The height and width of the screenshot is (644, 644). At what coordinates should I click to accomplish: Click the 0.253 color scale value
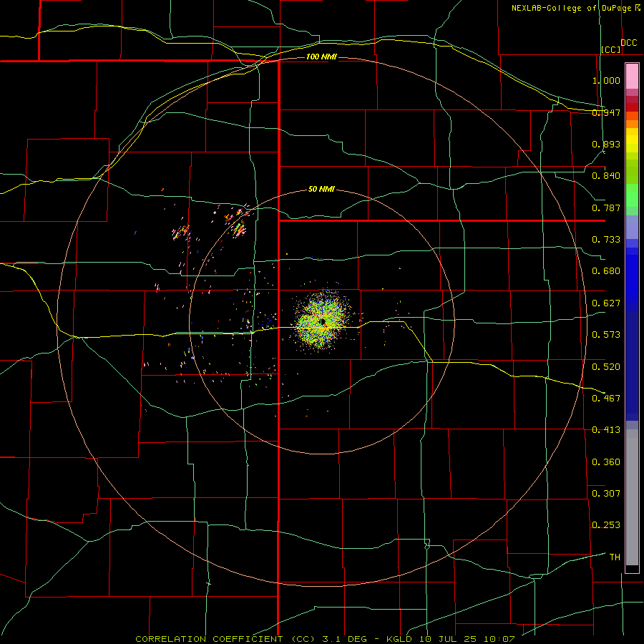[606, 525]
